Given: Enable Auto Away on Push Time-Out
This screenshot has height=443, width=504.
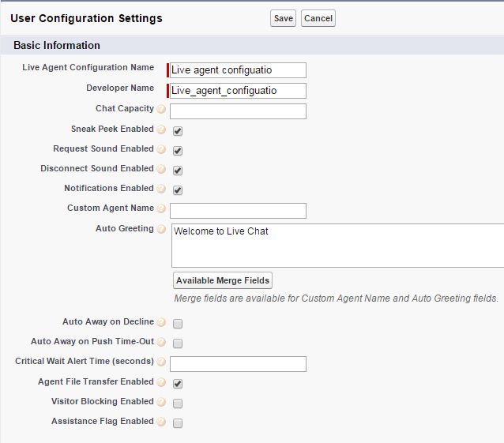Looking at the screenshot, I should click(178, 344).
